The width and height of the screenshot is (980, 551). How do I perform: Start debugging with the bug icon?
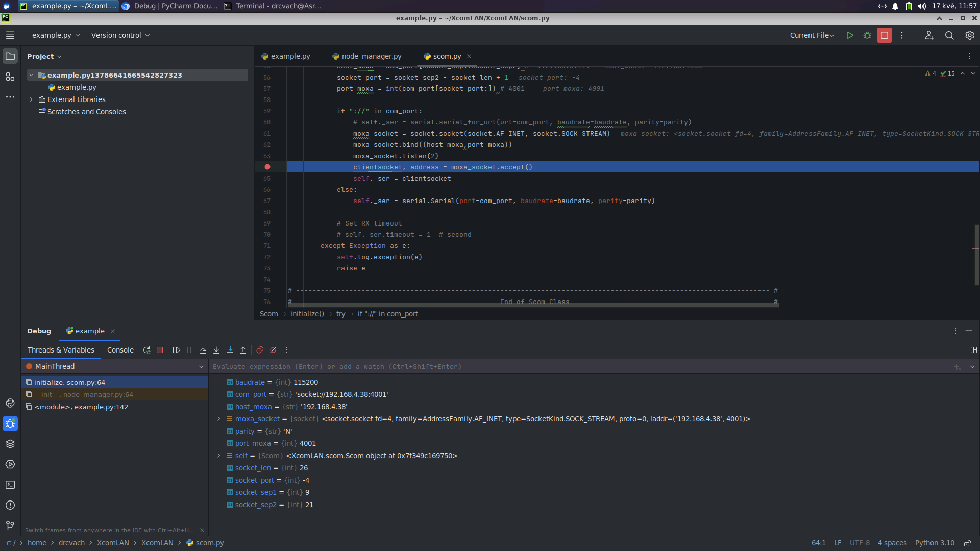pyautogui.click(x=867, y=35)
